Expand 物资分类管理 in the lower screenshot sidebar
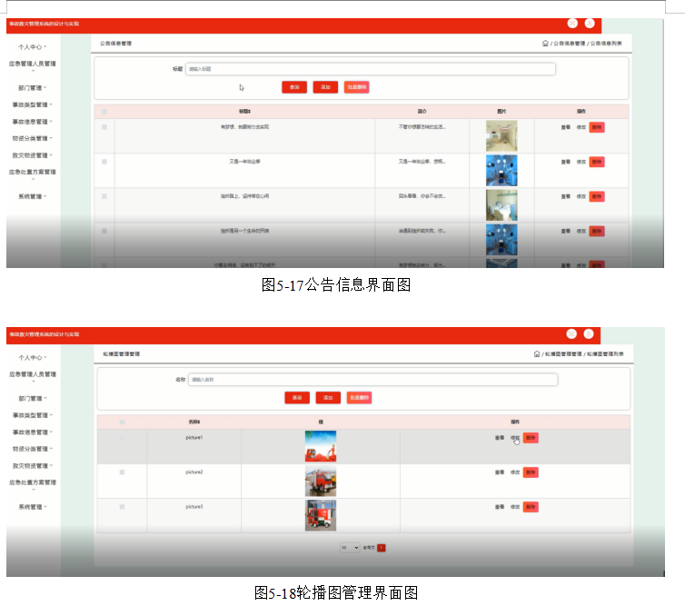685x616 pixels. point(33,449)
